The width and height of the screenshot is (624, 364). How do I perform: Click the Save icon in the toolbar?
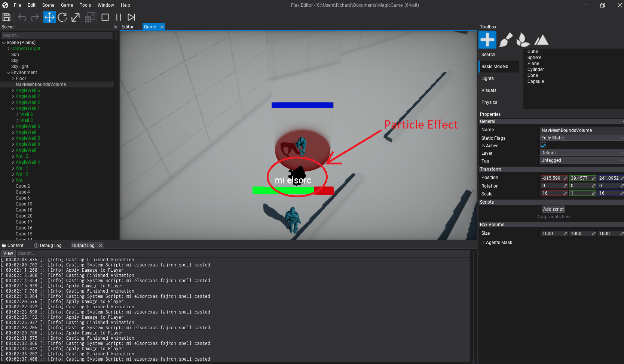pos(6,17)
